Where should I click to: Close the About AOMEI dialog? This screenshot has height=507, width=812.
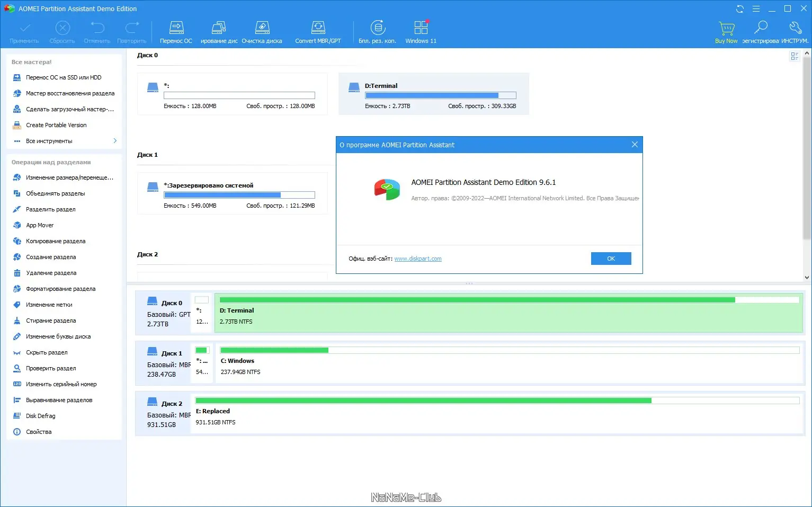pos(635,145)
